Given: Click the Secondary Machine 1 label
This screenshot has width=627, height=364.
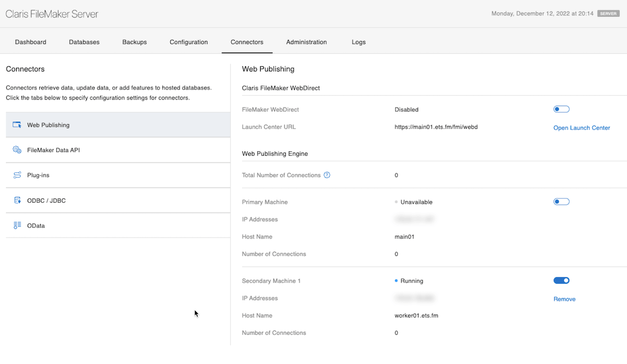Looking at the screenshot, I should coord(271,281).
